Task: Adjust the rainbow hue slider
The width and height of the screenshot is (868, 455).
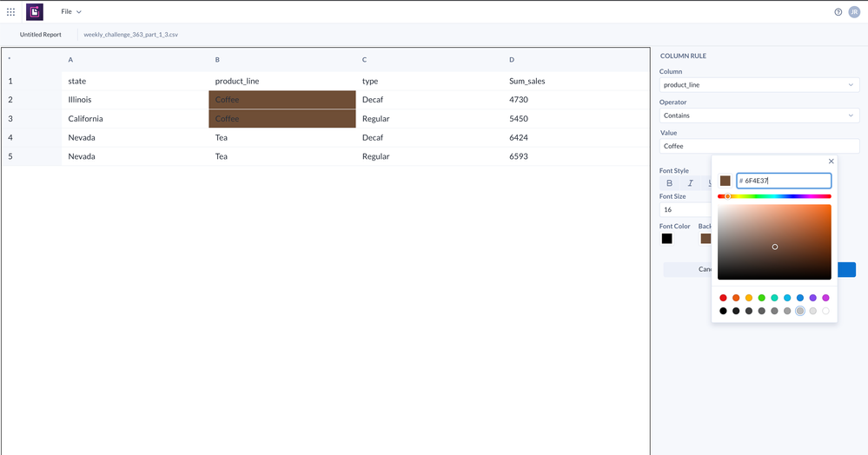Action: click(x=774, y=196)
